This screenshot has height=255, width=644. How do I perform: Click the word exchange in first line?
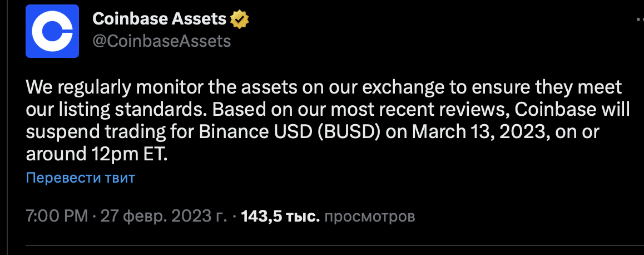point(403,87)
